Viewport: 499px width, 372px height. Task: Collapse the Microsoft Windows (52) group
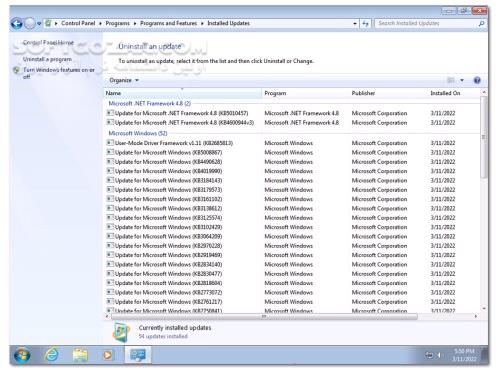(138, 133)
